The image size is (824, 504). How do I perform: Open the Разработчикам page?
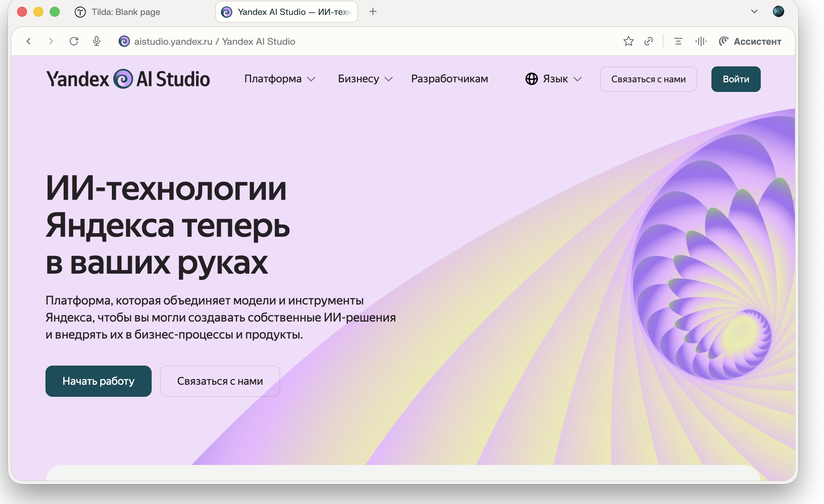click(x=449, y=79)
